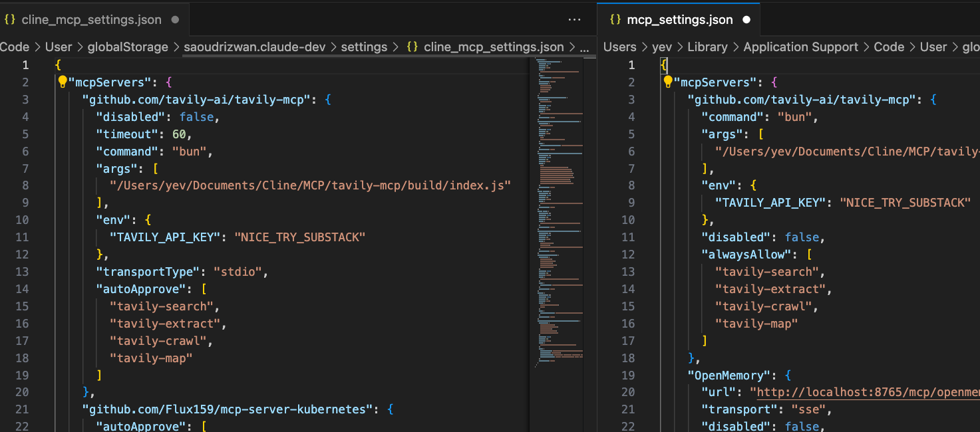Click "OpenMemory" key in right editor
This screenshot has height=432, width=980.
click(x=730, y=375)
